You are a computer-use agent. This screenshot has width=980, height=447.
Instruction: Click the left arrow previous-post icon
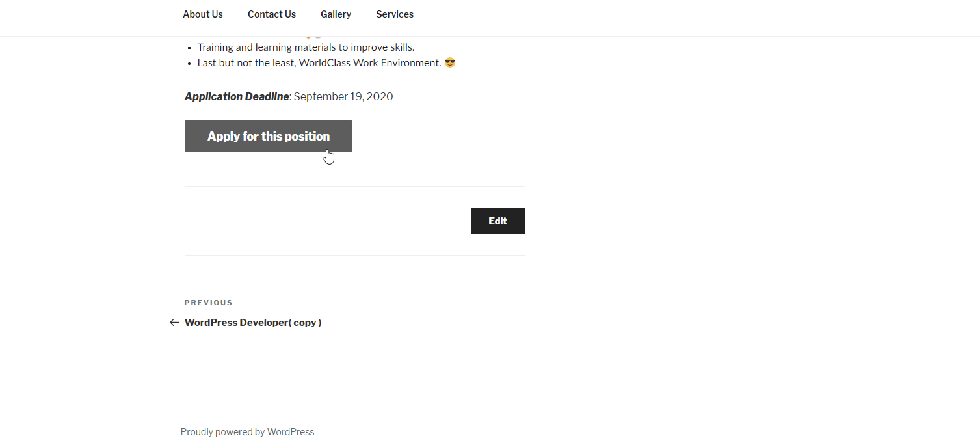pyautogui.click(x=174, y=323)
